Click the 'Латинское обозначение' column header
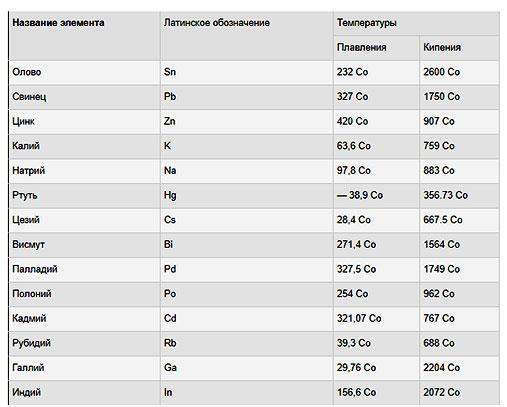The height and width of the screenshot is (407, 507). click(217, 23)
